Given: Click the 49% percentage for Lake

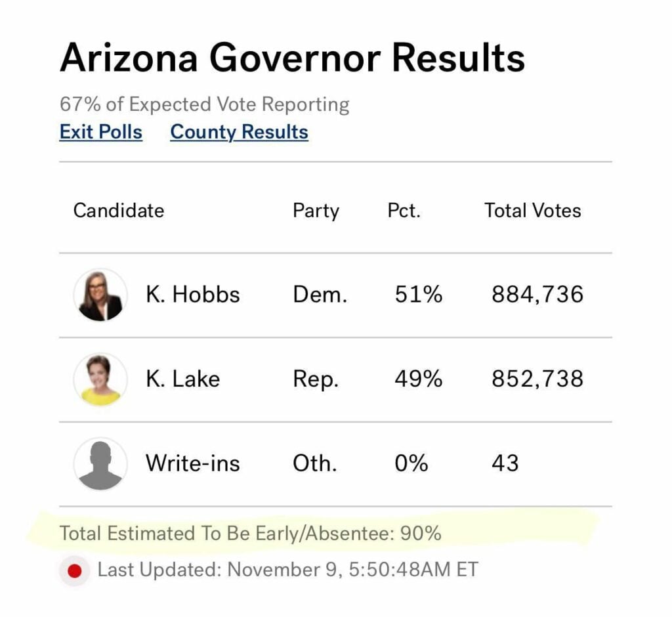Looking at the screenshot, I should (418, 379).
